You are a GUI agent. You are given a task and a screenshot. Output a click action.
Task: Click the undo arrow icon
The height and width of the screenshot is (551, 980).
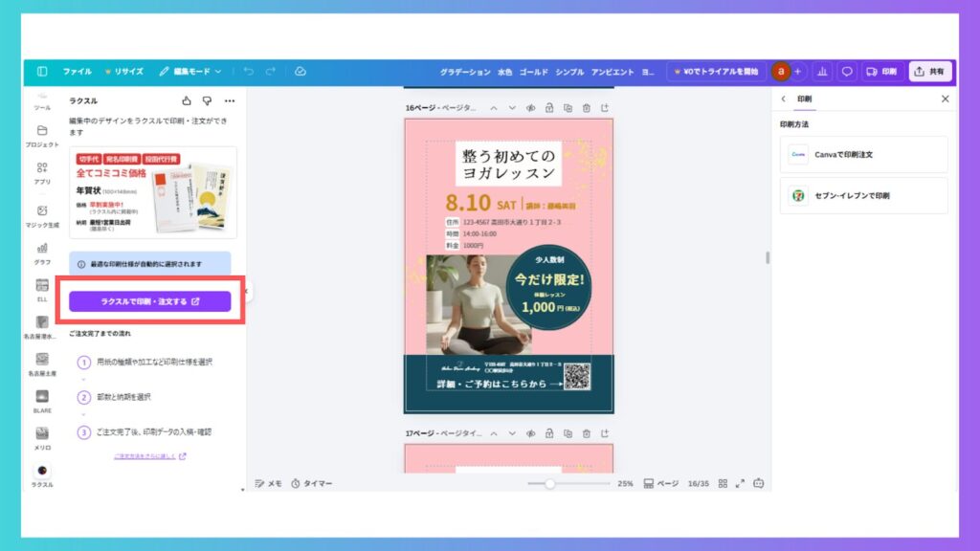tap(249, 72)
